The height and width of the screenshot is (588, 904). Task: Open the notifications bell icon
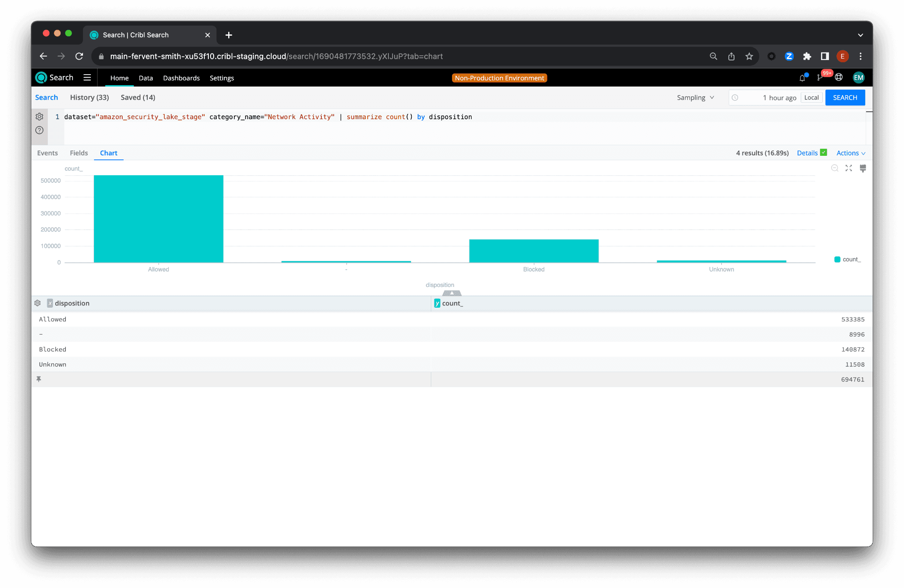click(x=802, y=78)
